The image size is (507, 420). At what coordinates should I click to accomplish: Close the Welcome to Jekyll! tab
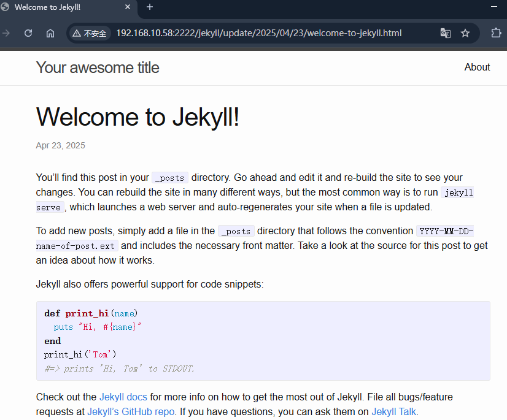[128, 7]
